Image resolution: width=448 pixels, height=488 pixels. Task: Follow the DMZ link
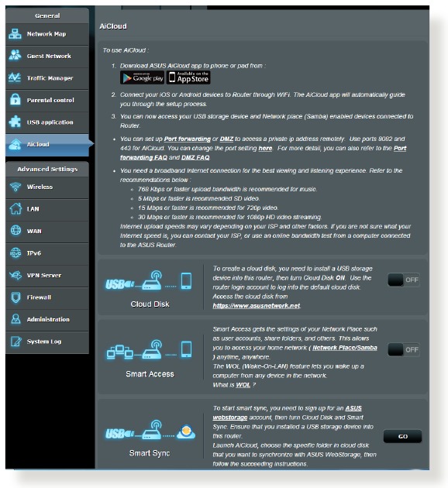click(x=226, y=139)
